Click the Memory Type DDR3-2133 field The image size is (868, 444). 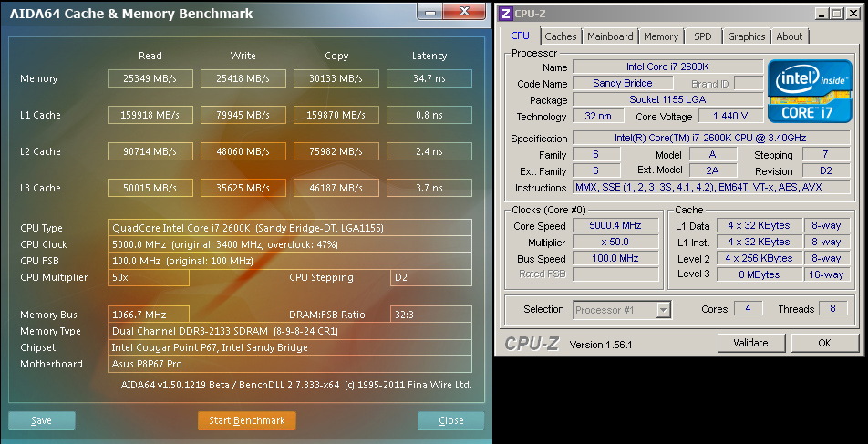[290, 331]
